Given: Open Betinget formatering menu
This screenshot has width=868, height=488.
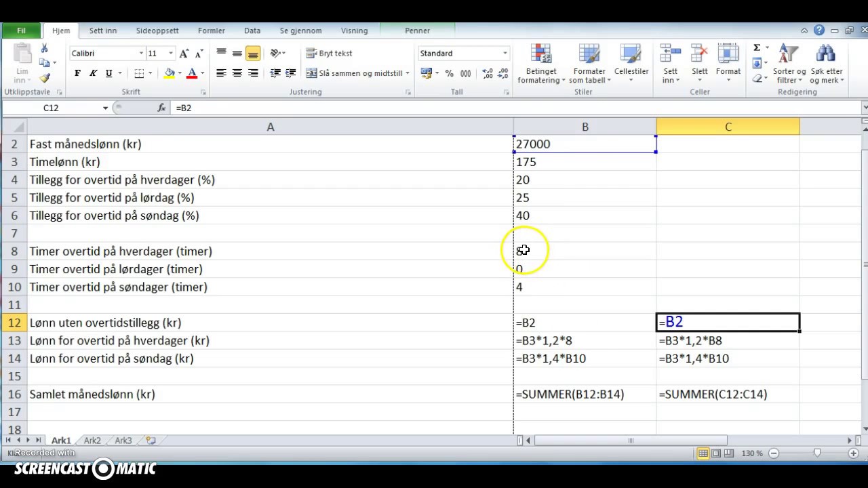Looking at the screenshot, I should pos(541,64).
